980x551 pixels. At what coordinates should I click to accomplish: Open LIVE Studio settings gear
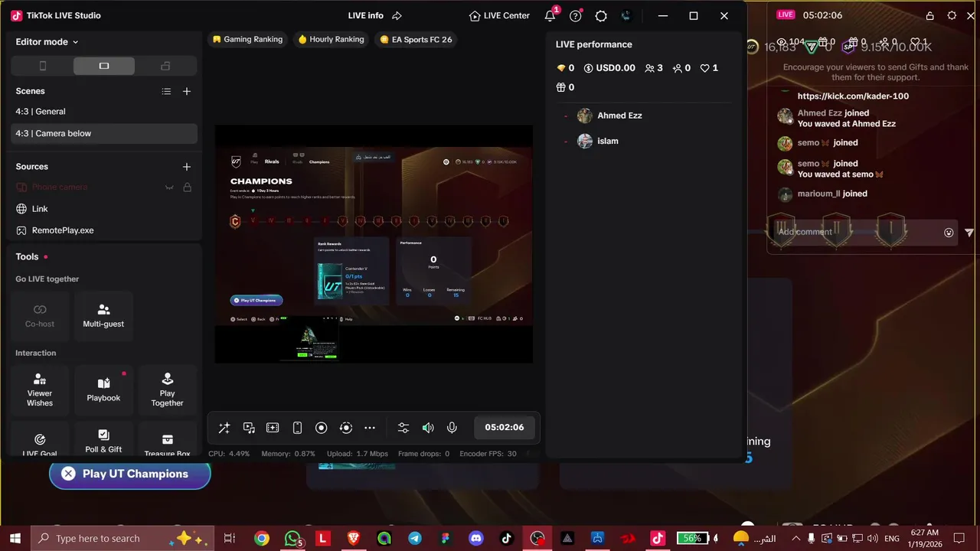pyautogui.click(x=601, y=15)
